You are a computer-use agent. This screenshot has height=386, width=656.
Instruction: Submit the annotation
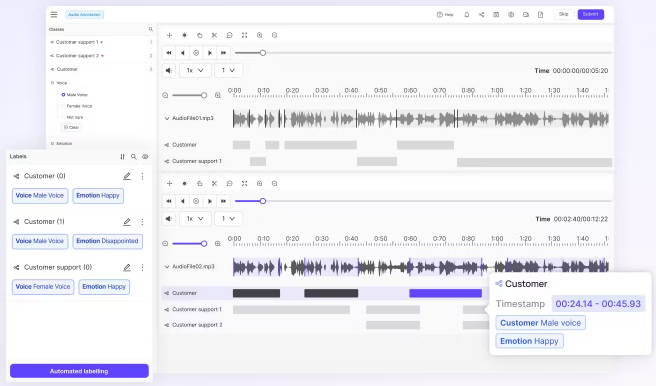[x=590, y=14]
